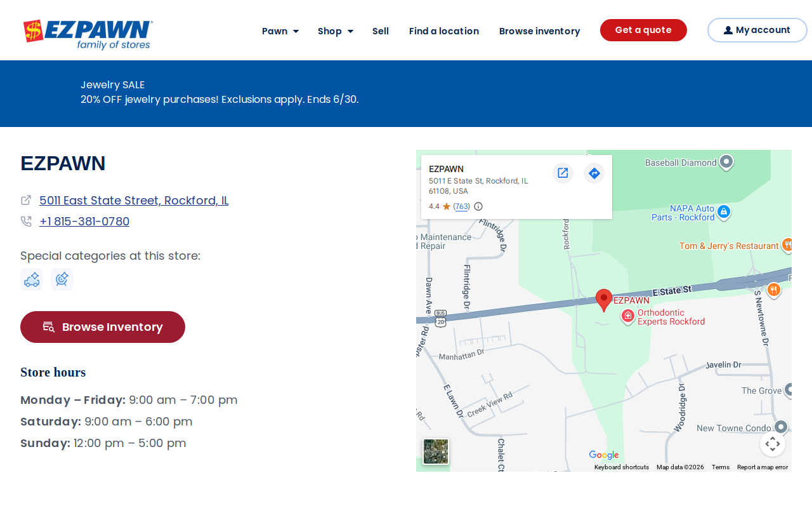Switch to satellite imagery thumbnail

(x=436, y=451)
